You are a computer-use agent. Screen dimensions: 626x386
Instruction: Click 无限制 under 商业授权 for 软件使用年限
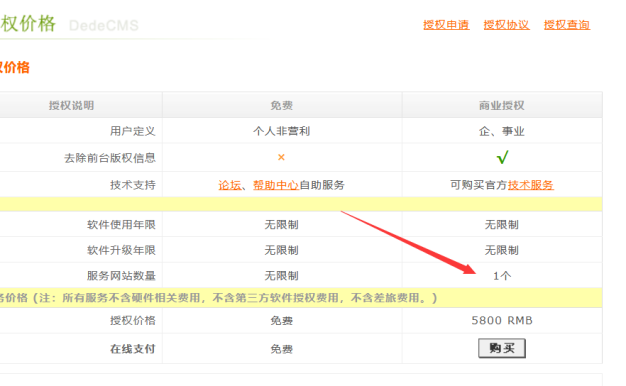[502, 224]
